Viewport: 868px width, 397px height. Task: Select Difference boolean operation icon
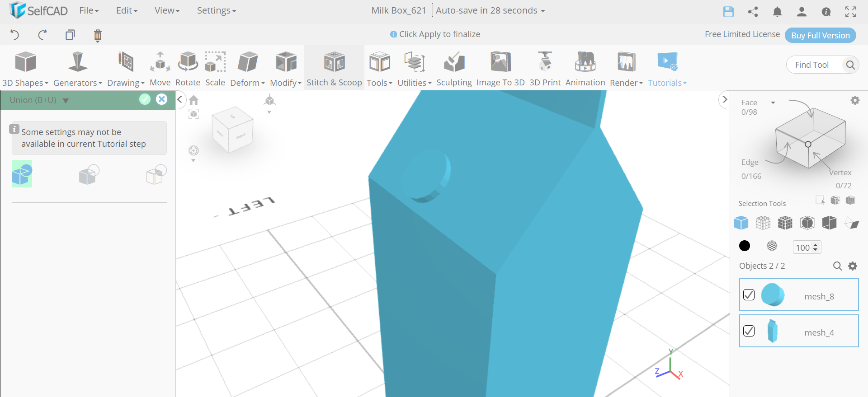click(x=89, y=174)
